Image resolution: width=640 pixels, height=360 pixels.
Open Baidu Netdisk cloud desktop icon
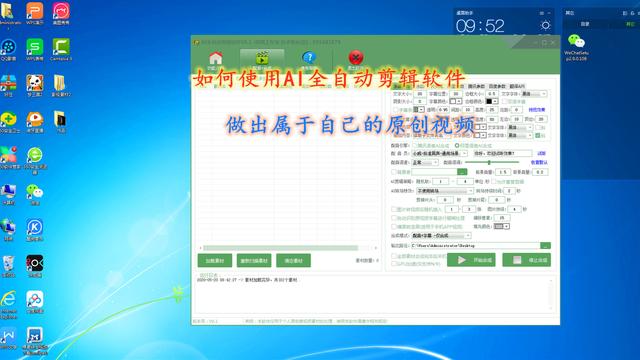35,299
